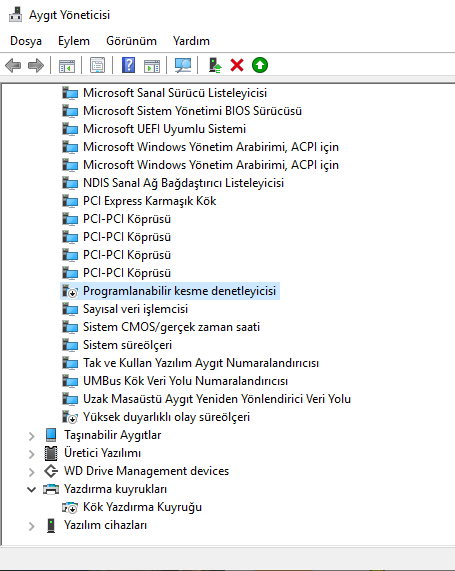This screenshot has width=455, height=571.
Task: Open the Görünüm menu
Action: [x=132, y=41]
